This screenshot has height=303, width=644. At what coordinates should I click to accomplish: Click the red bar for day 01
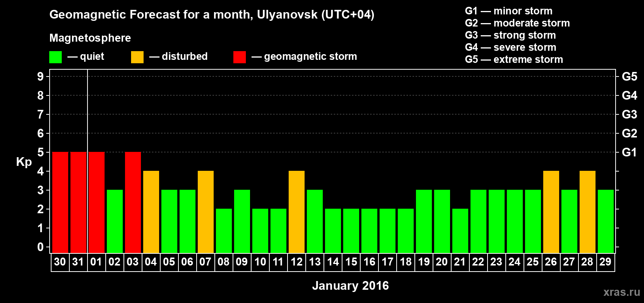tap(97, 203)
